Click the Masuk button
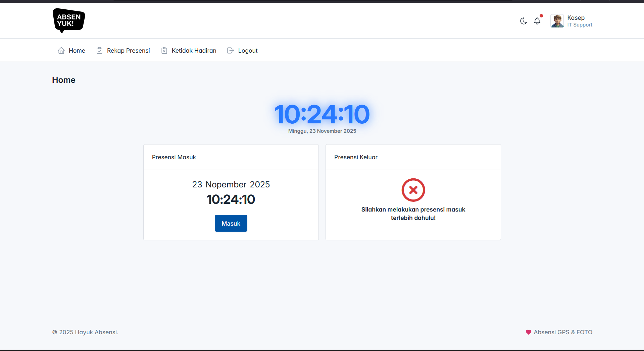This screenshot has height=351, width=644. pos(231,223)
